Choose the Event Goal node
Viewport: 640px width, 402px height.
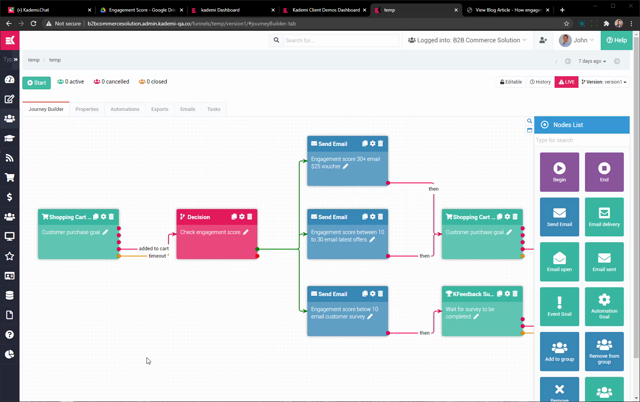click(x=559, y=306)
